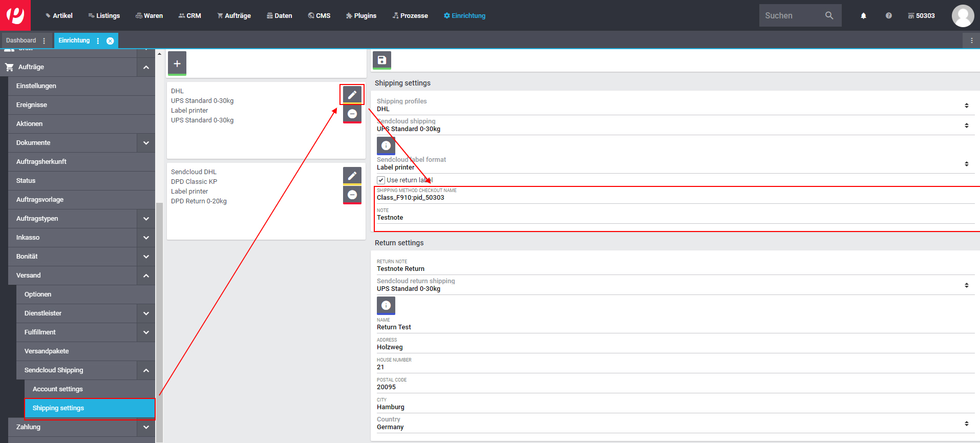Image resolution: width=980 pixels, height=443 pixels.
Task: Collapse Sendcloud Shipping submenu
Action: (x=146, y=370)
